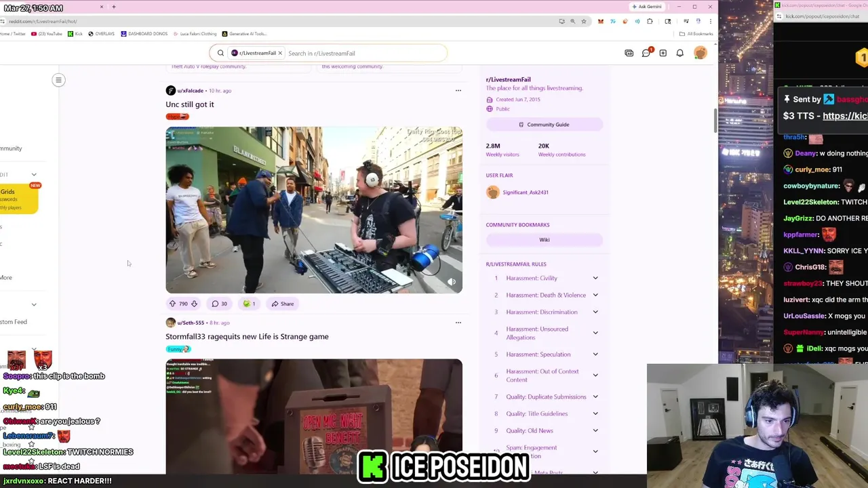This screenshot has width=868, height=488.
Task: Open the Community Guide button
Action: pyautogui.click(x=544, y=125)
